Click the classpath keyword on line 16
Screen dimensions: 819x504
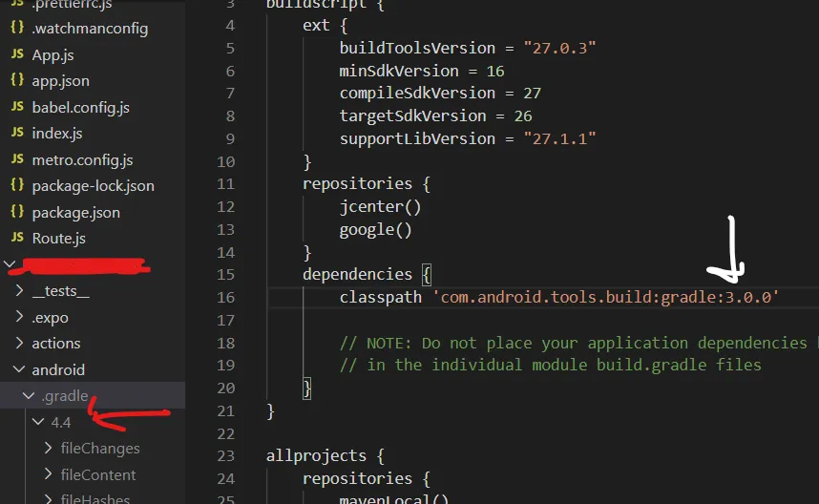[x=380, y=297]
